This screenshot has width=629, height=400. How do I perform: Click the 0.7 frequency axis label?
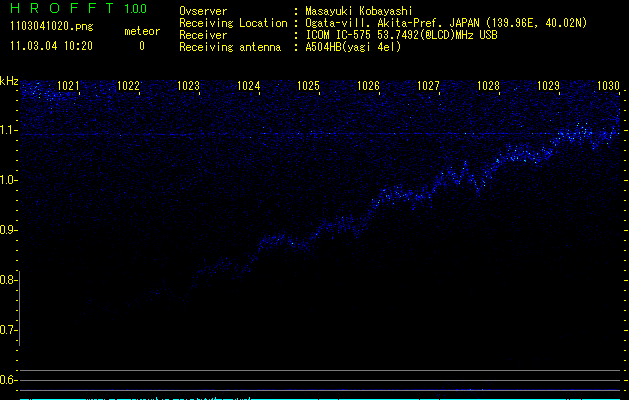7,330
